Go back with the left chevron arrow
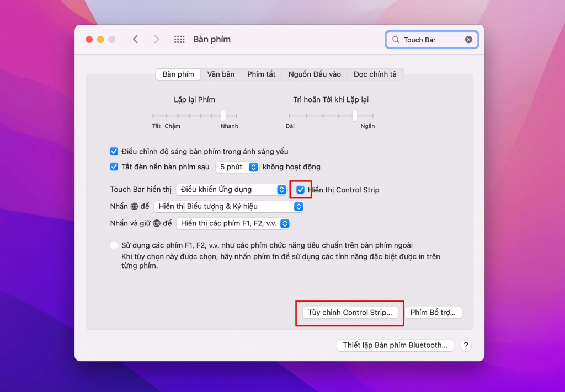The height and width of the screenshot is (392, 565). [136, 39]
